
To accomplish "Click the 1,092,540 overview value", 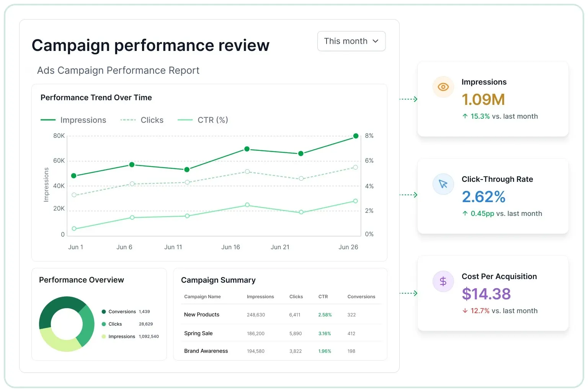I will pyautogui.click(x=149, y=336).
